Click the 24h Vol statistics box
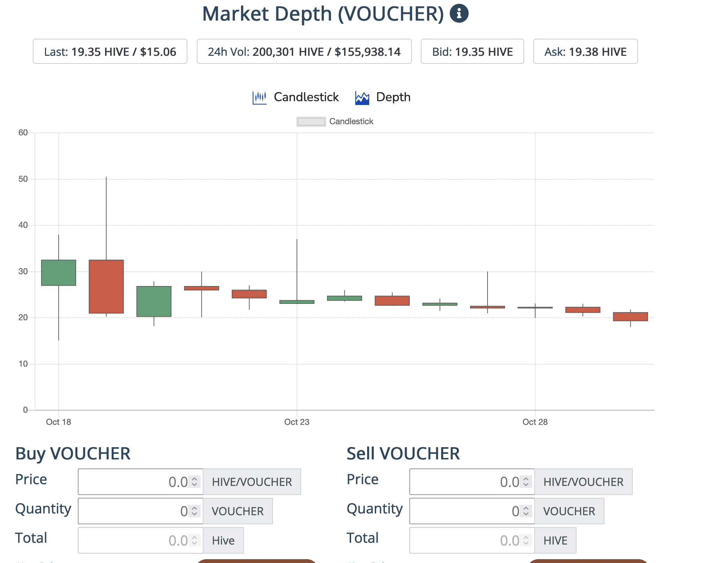Viewport: 728px width, 563px height. tap(304, 51)
